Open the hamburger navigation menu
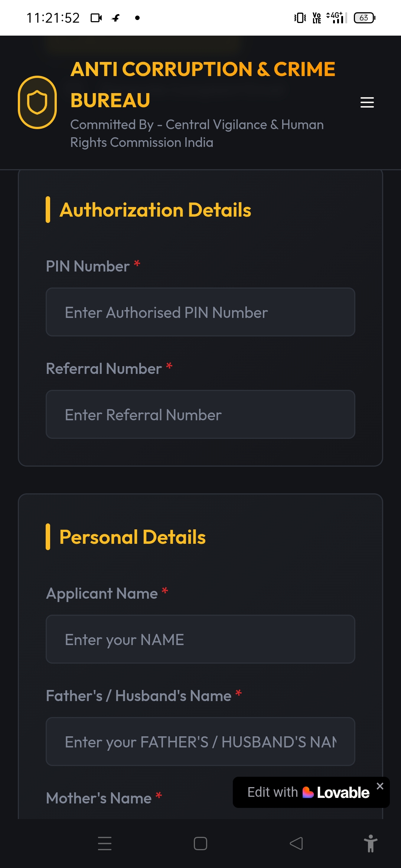Viewport: 401px width, 868px height. (x=367, y=102)
